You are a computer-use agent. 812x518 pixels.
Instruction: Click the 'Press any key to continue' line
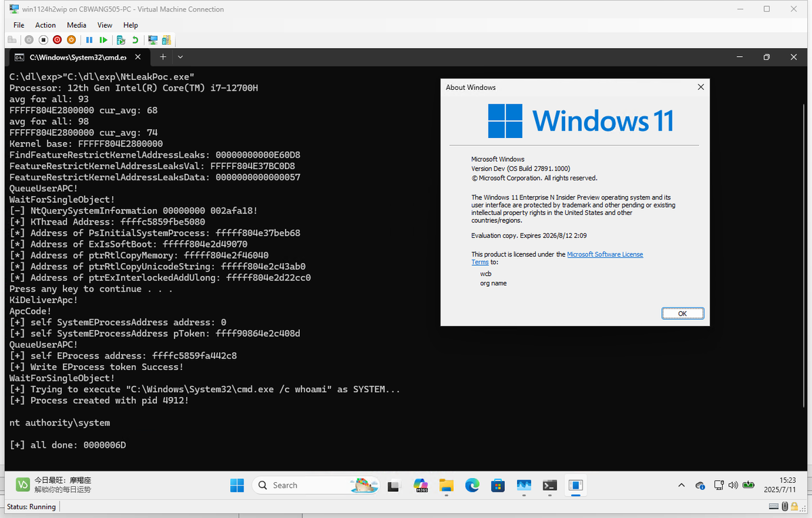tap(91, 289)
